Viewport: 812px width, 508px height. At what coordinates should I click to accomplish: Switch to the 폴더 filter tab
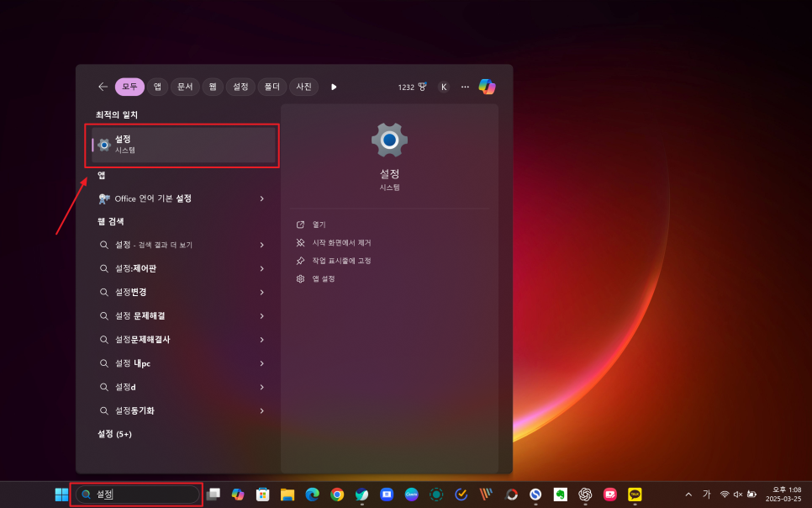(272, 87)
